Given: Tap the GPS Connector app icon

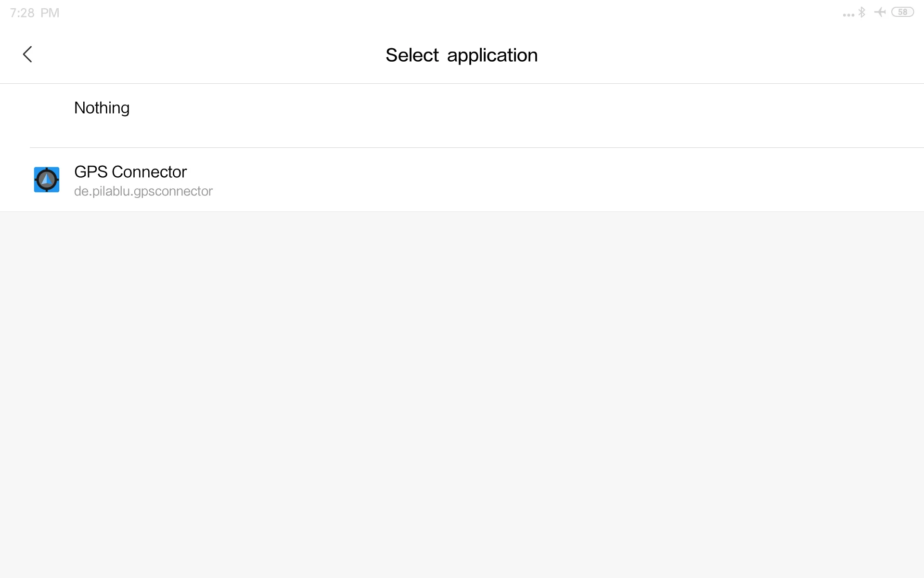Looking at the screenshot, I should click(x=47, y=180).
